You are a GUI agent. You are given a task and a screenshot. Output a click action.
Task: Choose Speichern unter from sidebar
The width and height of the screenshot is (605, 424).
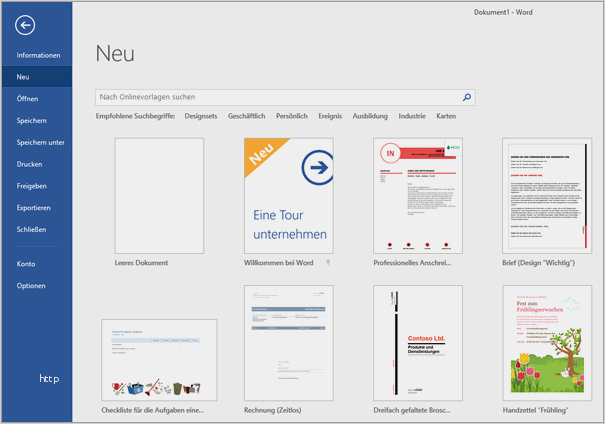[x=40, y=142]
